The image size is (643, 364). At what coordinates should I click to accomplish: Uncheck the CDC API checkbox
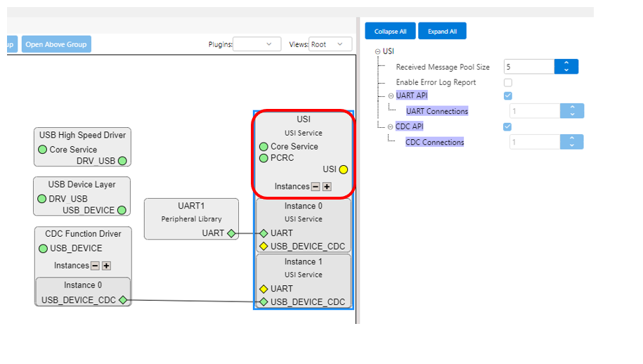[x=507, y=126]
